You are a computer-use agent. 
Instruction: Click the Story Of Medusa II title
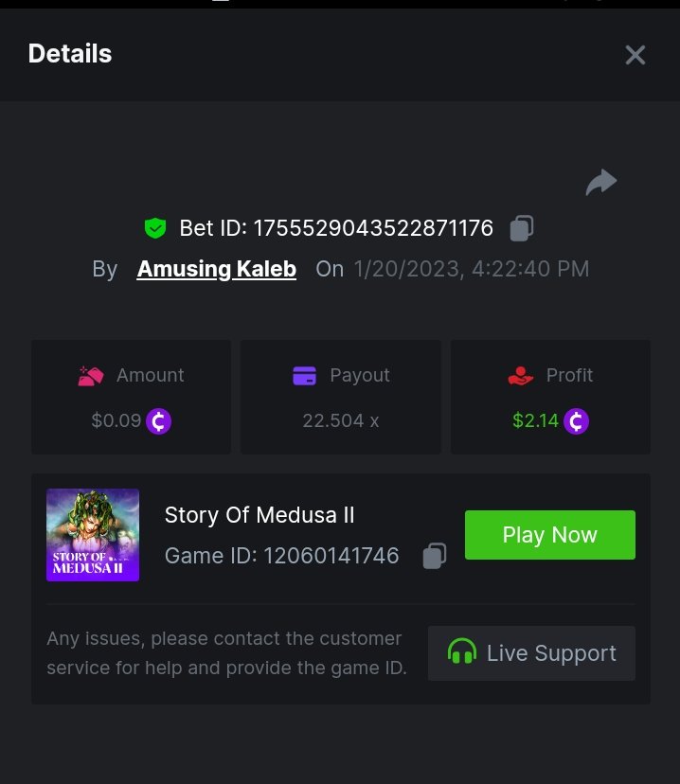[259, 515]
